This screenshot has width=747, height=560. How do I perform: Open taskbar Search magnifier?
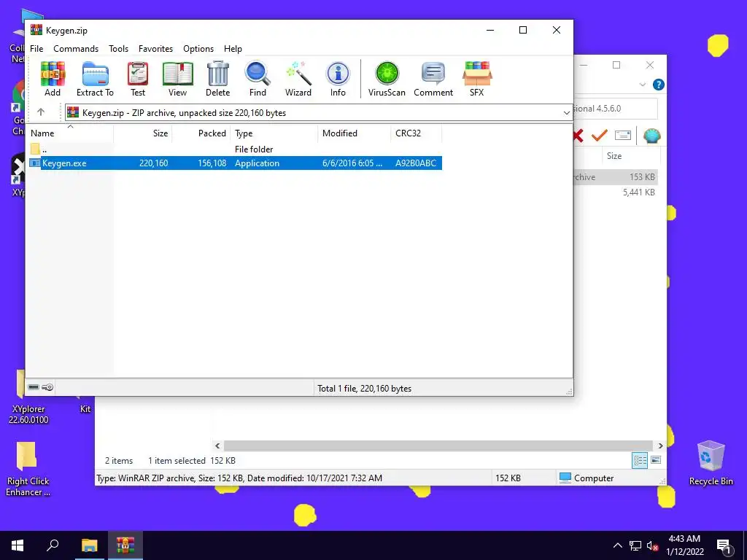click(53, 545)
